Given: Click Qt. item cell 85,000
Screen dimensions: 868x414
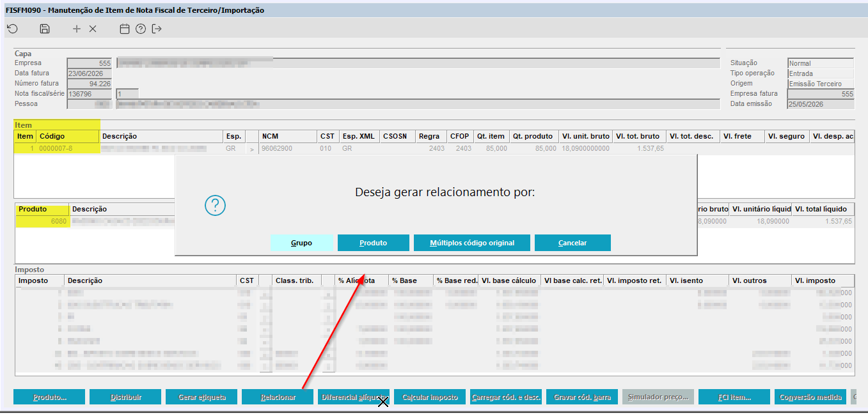Looking at the screenshot, I should pos(492,148).
